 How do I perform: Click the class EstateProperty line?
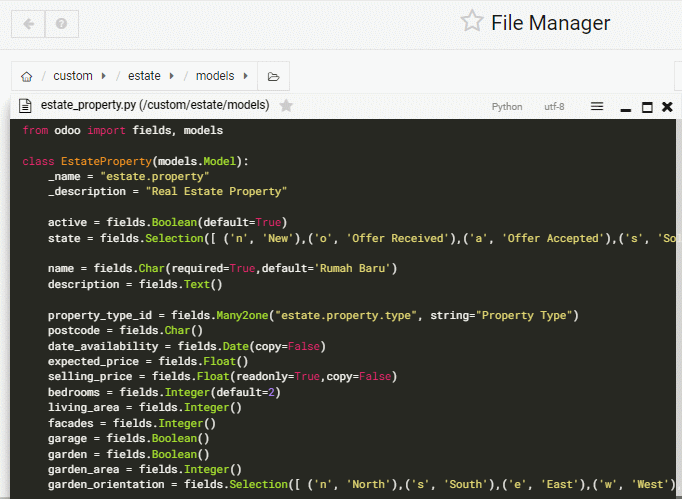pyautogui.click(x=135, y=161)
